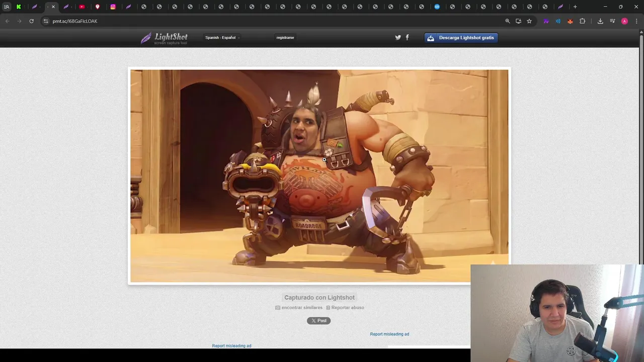644x362 pixels.
Task: Click Report misleading ad on right
Action: click(389, 334)
